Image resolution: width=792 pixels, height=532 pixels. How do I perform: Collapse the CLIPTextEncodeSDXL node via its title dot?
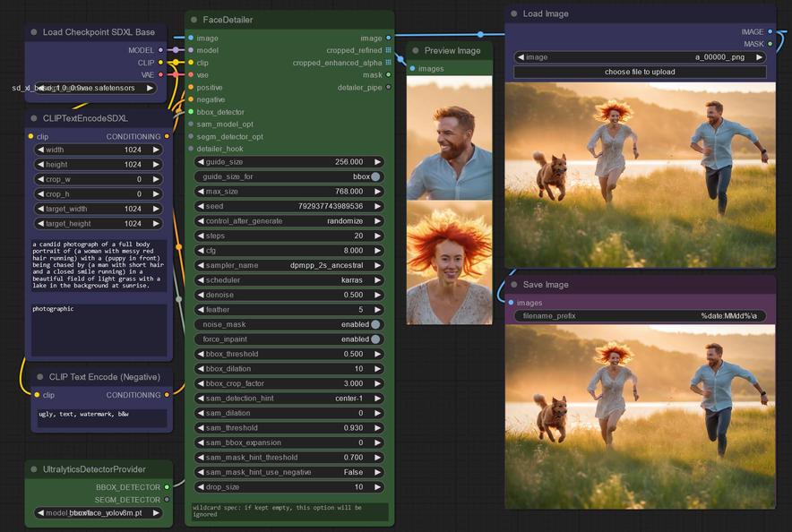(x=34, y=118)
